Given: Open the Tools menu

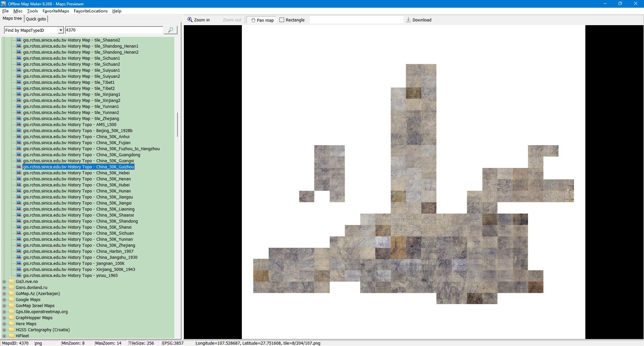Looking at the screenshot, I should point(32,11).
